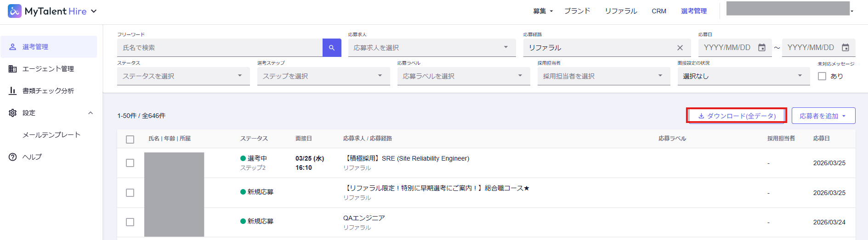The image size is (868, 240).
Task: Click the 設定 gear icon
Action: pos(13,113)
